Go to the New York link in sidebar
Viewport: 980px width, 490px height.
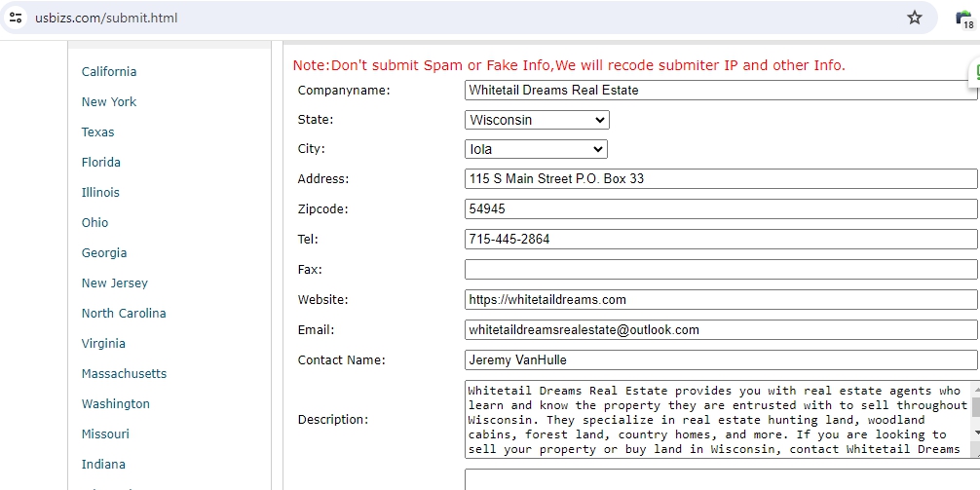tap(109, 101)
